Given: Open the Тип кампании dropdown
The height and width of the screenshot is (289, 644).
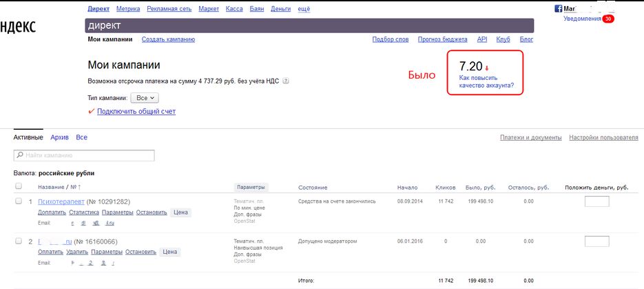Looking at the screenshot, I should pyautogui.click(x=145, y=98).
